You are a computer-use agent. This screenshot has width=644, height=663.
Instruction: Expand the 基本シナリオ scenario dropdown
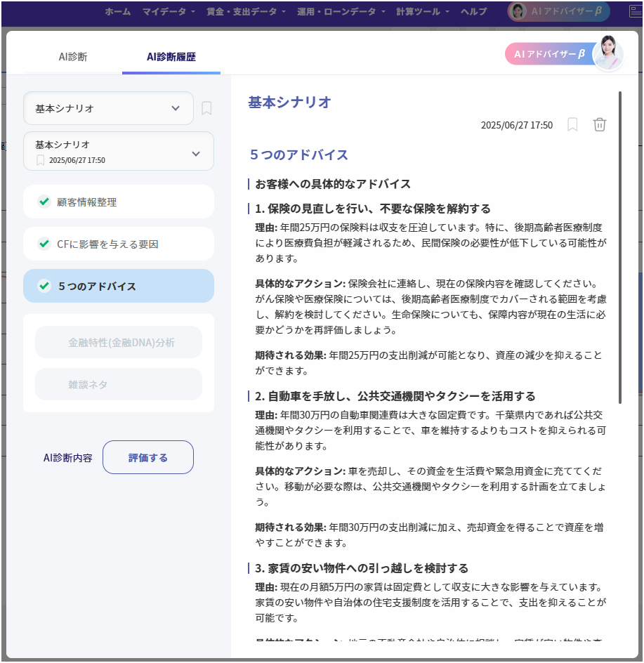point(108,108)
